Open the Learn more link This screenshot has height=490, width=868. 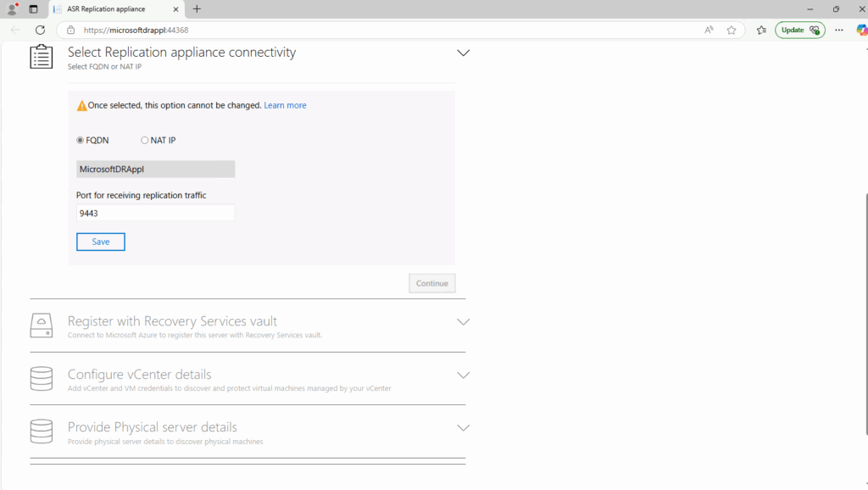pyautogui.click(x=285, y=105)
